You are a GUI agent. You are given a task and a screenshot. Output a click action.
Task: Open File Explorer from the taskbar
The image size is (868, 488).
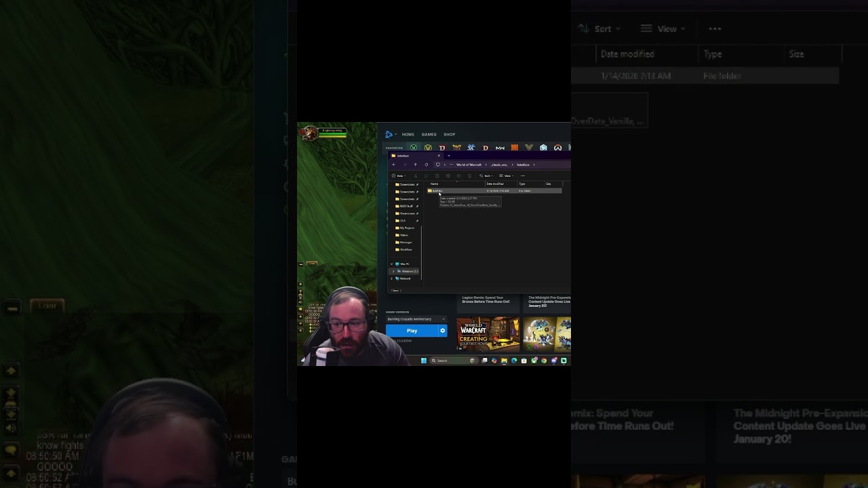click(504, 361)
